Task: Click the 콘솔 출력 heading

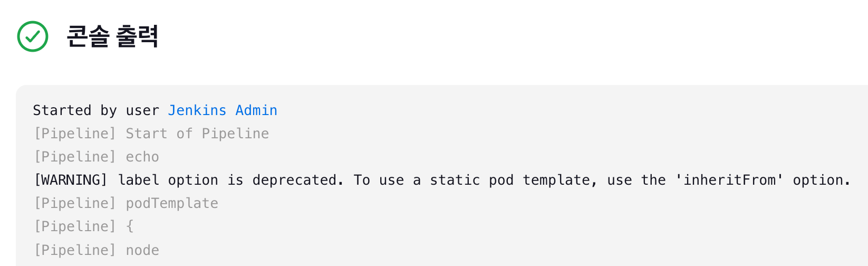Action: pos(112,36)
